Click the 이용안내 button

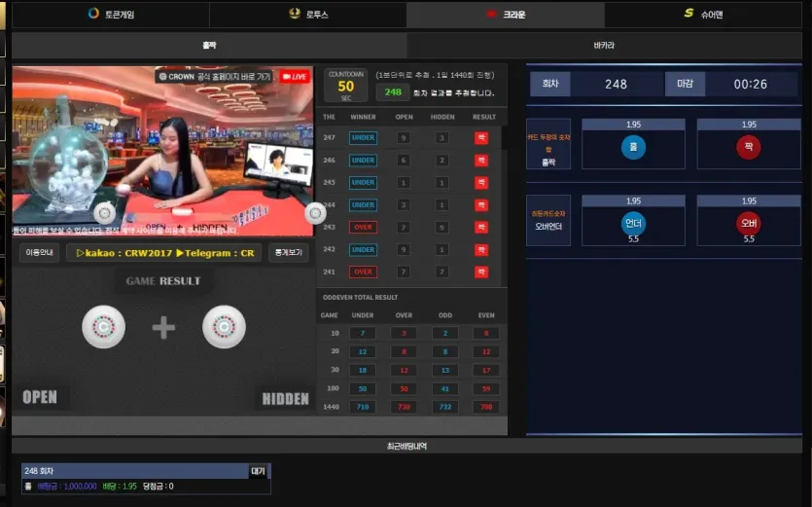[x=39, y=252]
